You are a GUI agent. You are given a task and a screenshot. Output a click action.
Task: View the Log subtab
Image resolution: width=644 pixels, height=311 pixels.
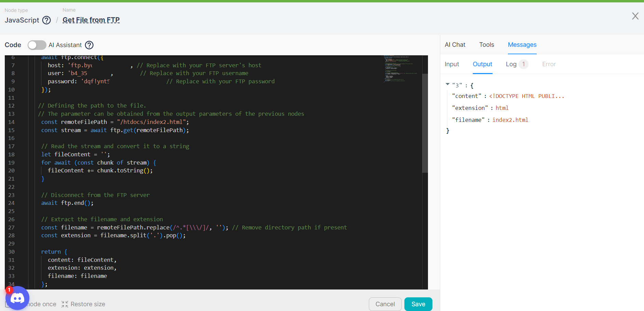tap(511, 64)
